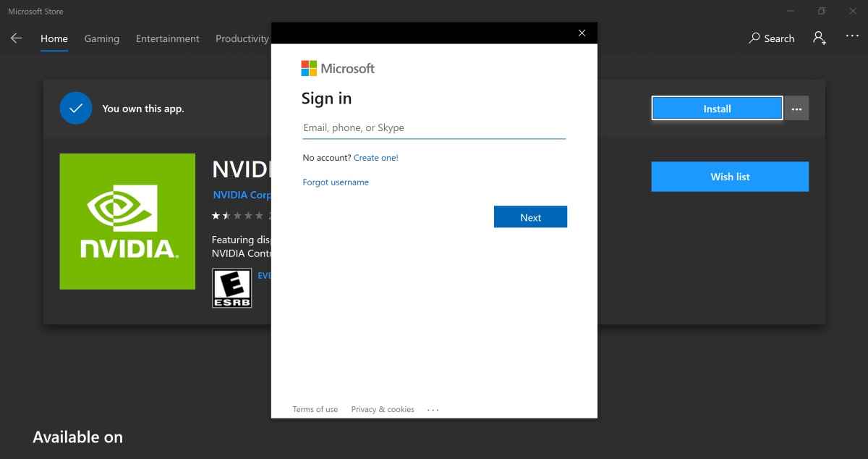The height and width of the screenshot is (459, 868).
Task: Switch to the Gaming tab
Action: click(x=101, y=38)
